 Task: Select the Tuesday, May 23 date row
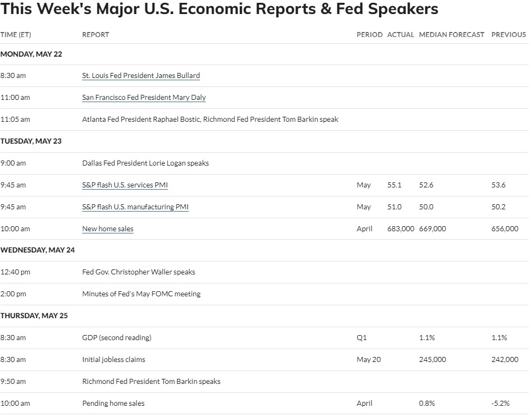click(x=264, y=141)
